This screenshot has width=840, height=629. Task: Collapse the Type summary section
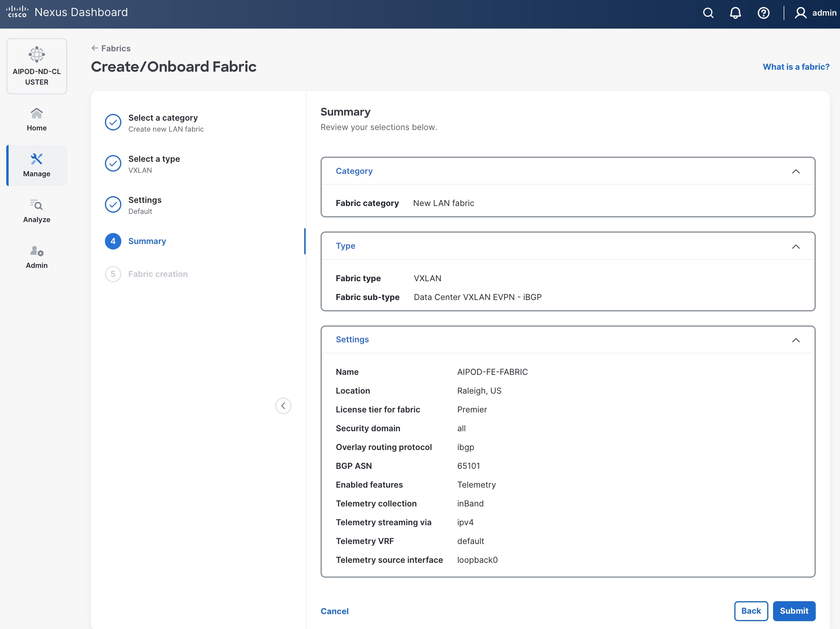(x=795, y=246)
